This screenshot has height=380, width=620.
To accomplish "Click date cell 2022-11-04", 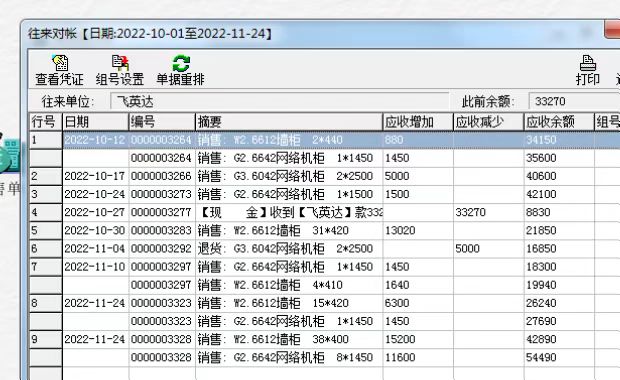I will [95, 249].
